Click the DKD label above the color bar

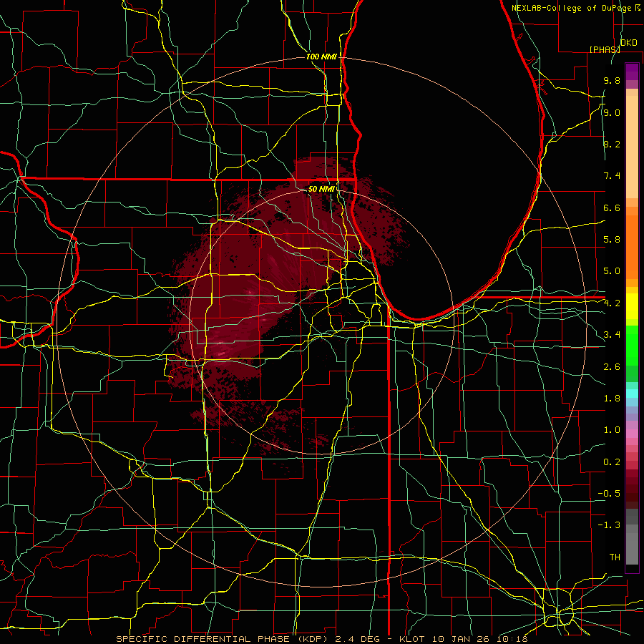(628, 43)
